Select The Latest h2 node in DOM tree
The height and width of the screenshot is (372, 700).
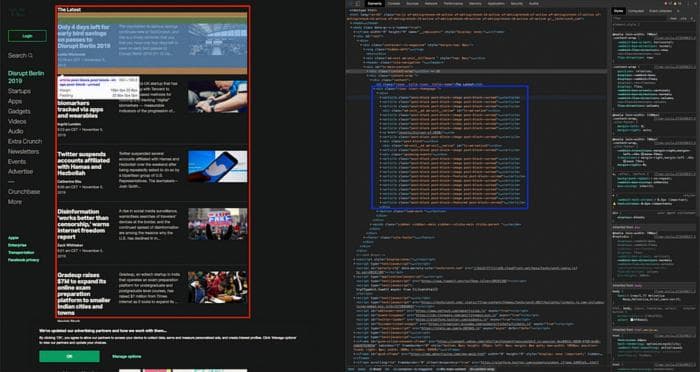429,84
